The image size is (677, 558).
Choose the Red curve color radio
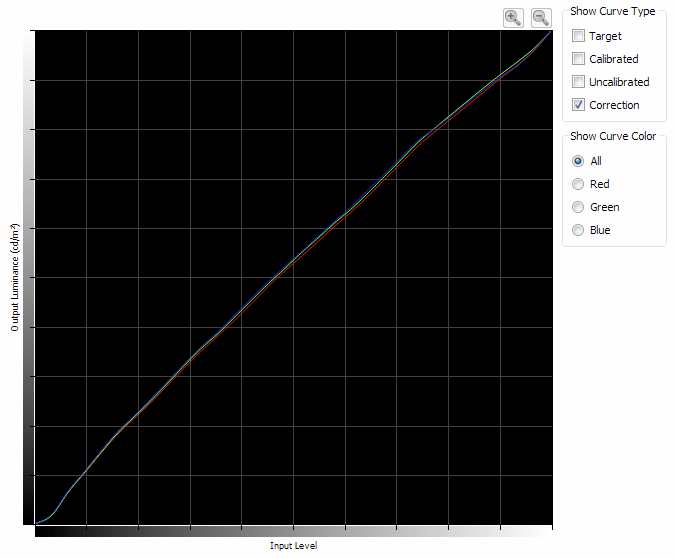pyautogui.click(x=577, y=184)
